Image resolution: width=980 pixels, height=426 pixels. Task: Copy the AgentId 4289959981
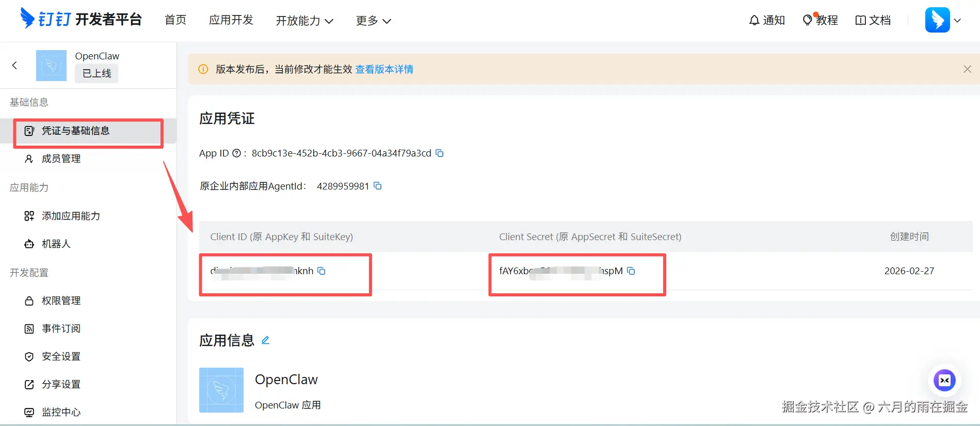(378, 186)
